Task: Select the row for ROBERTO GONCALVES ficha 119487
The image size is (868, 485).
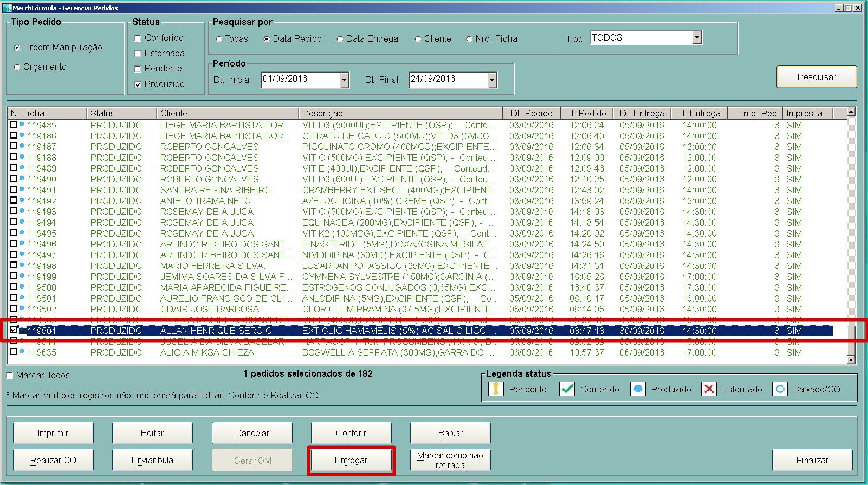Action: click(209, 147)
